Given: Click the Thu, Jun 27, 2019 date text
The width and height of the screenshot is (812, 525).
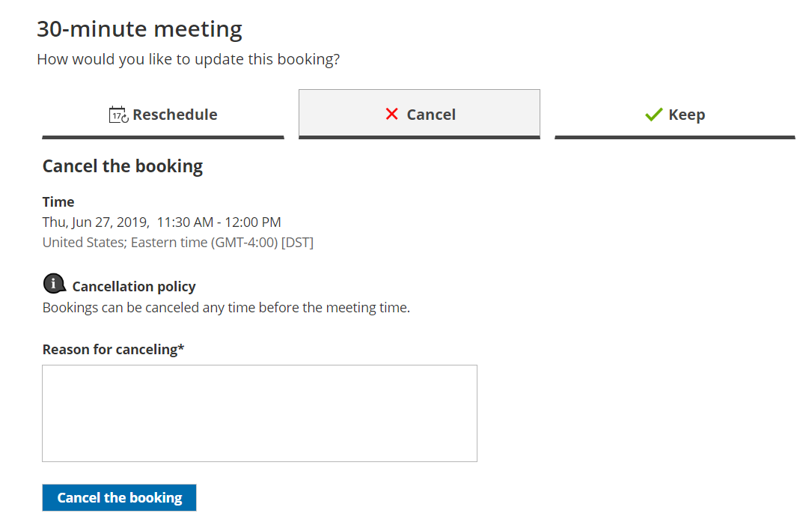Looking at the screenshot, I should click(95, 222).
